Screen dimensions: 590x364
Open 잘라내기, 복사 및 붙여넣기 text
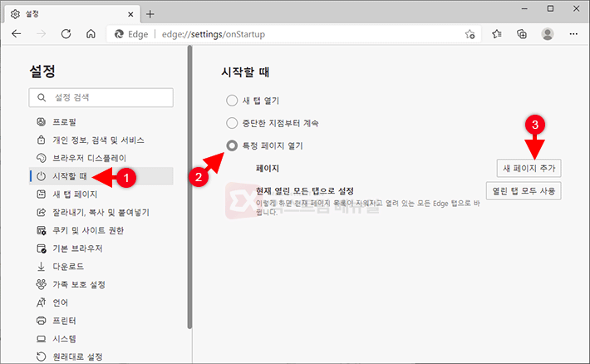[x=101, y=212]
